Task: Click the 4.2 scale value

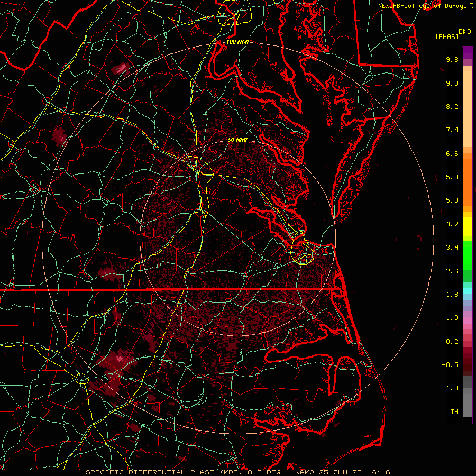Action: click(x=452, y=224)
